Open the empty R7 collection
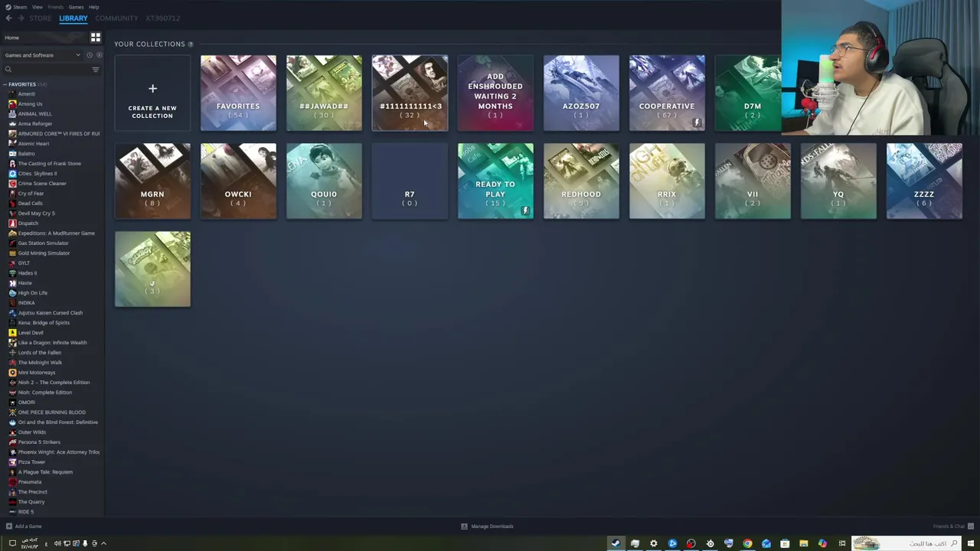 click(410, 181)
